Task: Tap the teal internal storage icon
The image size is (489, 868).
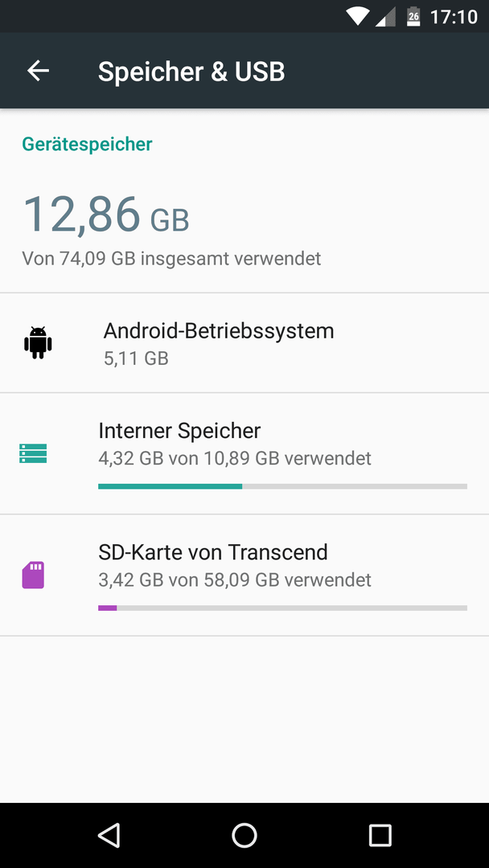Action: pos(33,453)
